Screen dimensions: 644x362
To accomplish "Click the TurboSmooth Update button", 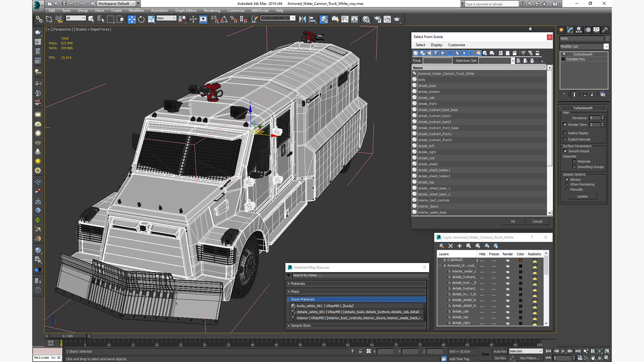I will point(582,196).
